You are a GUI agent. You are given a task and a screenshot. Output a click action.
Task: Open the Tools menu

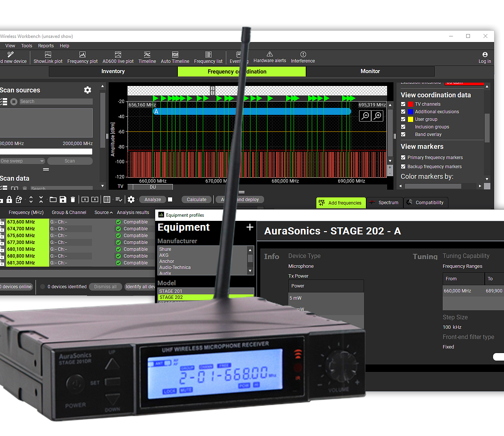point(26,46)
